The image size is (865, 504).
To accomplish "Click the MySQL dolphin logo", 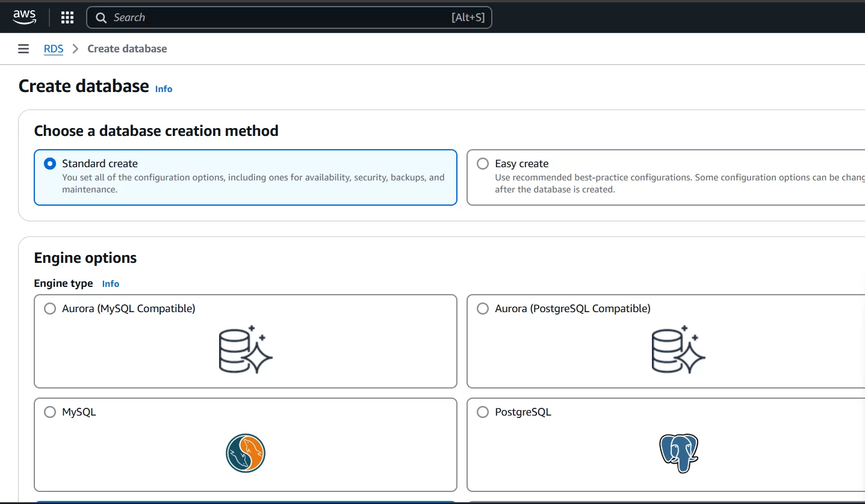I will click(x=246, y=453).
